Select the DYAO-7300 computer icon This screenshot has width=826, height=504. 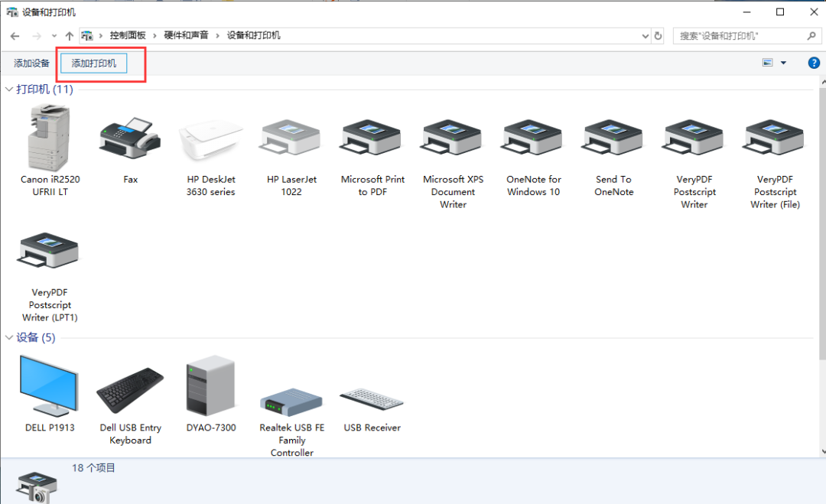click(210, 385)
